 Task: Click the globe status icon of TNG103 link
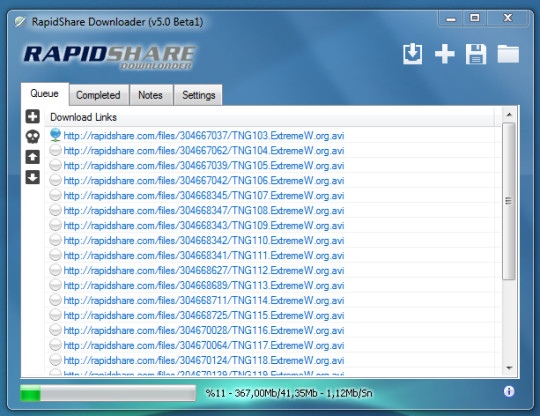click(x=55, y=135)
